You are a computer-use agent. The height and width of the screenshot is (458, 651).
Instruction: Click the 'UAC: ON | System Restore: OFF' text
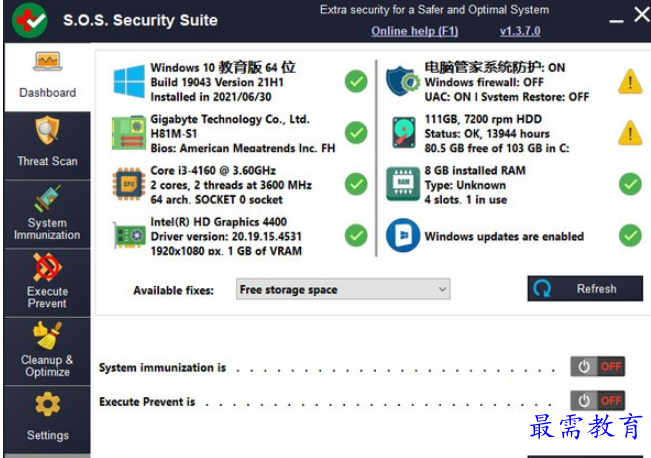pyautogui.click(x=507, y=97)
